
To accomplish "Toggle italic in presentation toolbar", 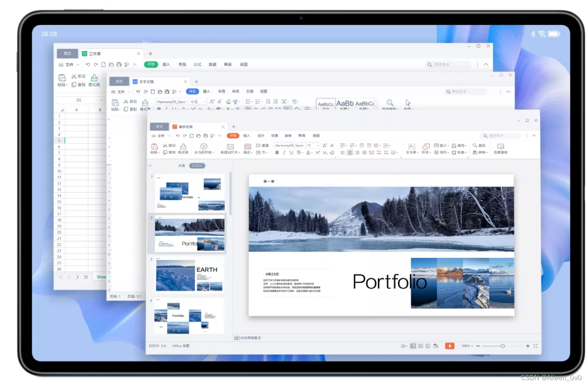I will point(284,153).
